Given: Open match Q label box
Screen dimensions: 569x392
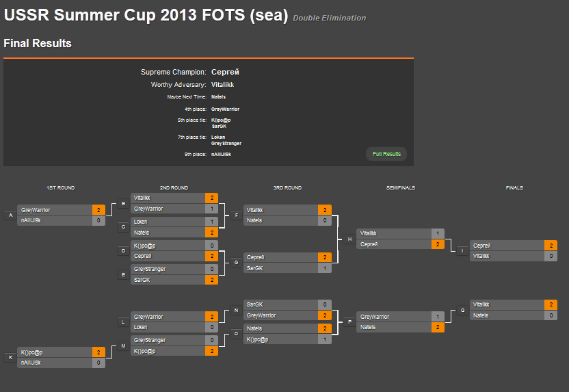Looking at the screenshot, I should [462, 311].
